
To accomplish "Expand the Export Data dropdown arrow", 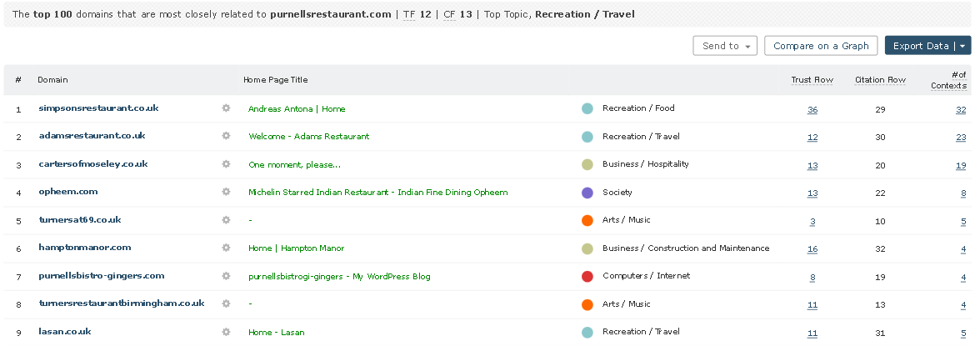I will pyautogui.click(x=963, y=46).
